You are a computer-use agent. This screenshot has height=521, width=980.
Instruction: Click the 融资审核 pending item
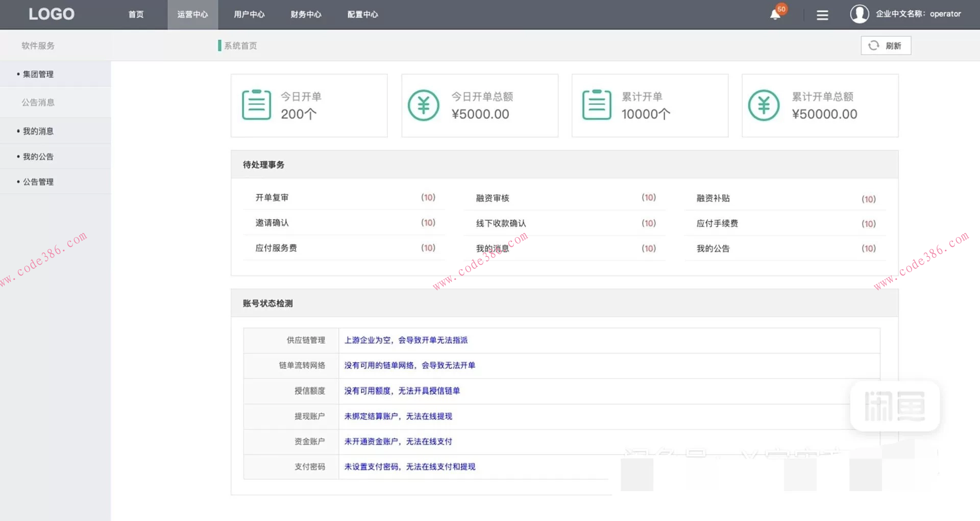pos(493,198)
